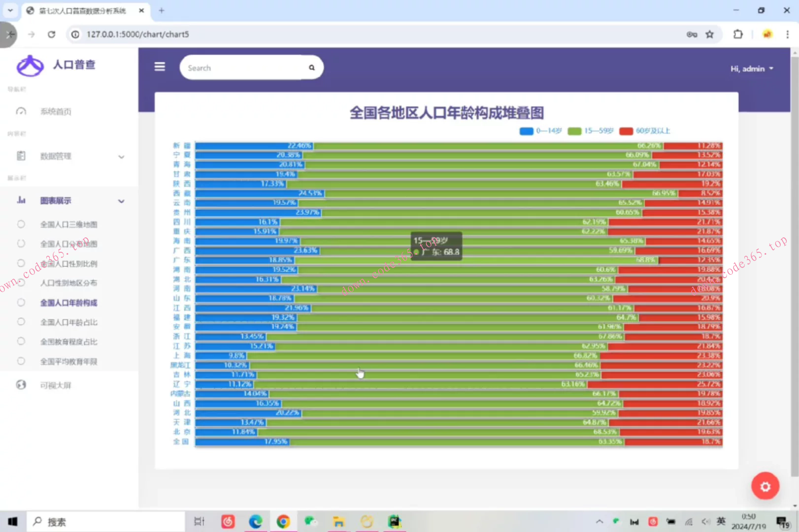Bookmark this page with the star icon
This screenshot has height=532, width=799.
[x=709, y=34]
